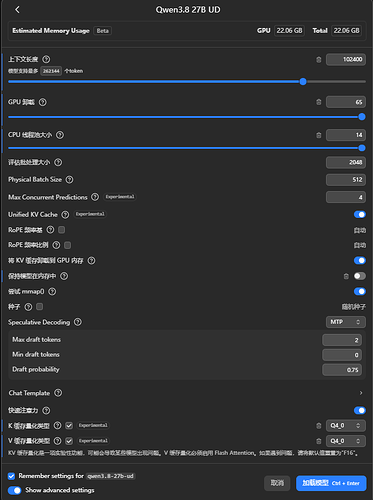Click 加载模型 load model button
The height and width of the screenshot is (500, 373).
pos(331,483)
